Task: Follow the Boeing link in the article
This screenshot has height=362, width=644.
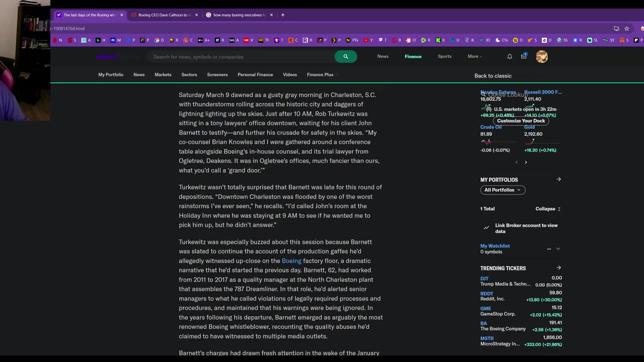Action: 291,261
